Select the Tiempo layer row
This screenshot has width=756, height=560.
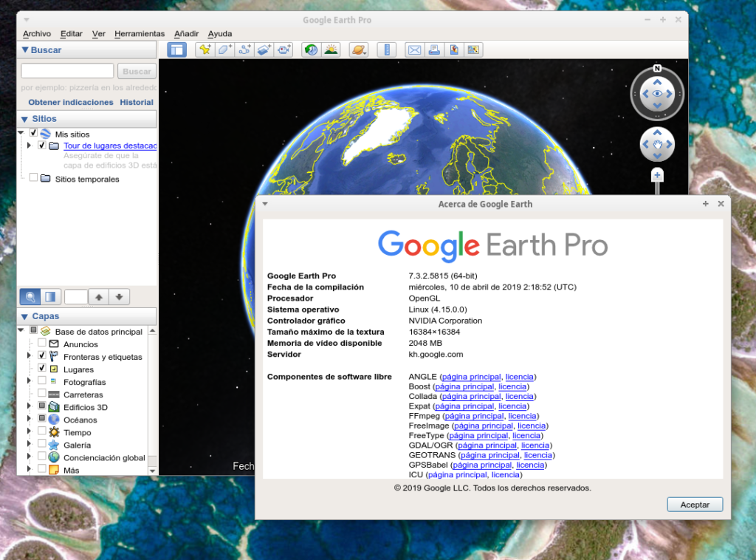[x=77, y=433]
